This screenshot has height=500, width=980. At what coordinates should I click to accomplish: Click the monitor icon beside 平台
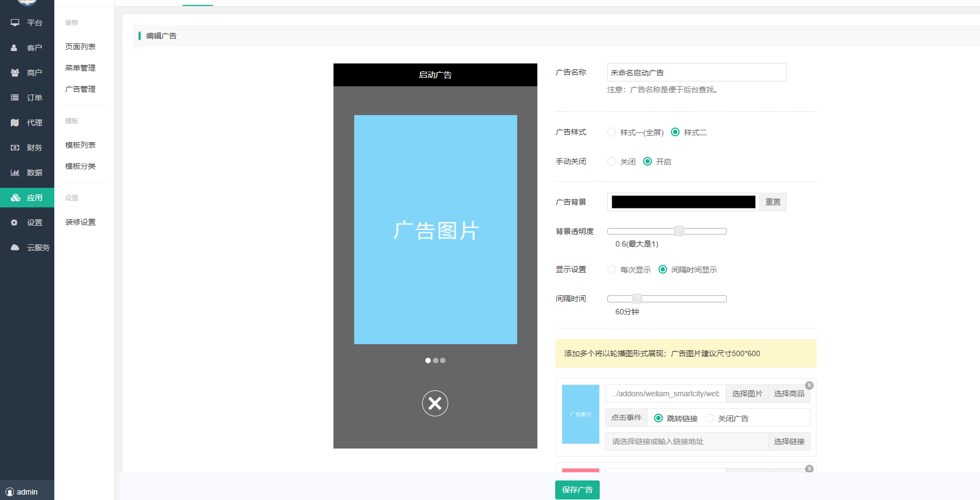[x=15, y=23]
